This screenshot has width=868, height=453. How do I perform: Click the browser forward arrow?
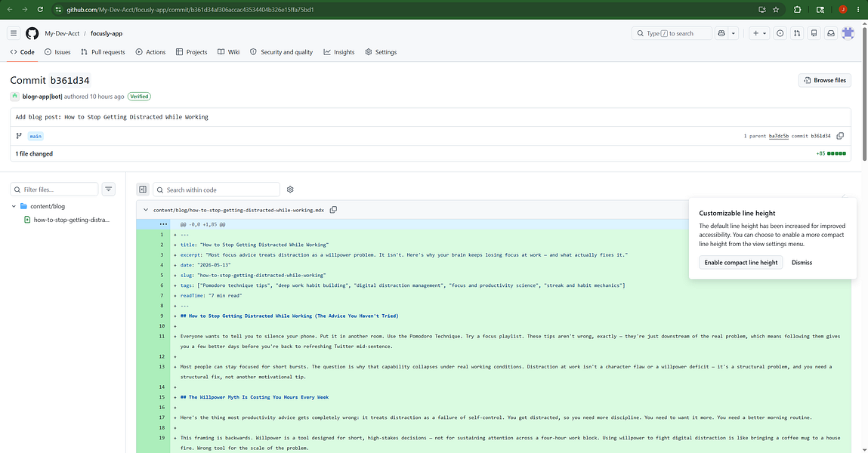[x=24, y=9]
